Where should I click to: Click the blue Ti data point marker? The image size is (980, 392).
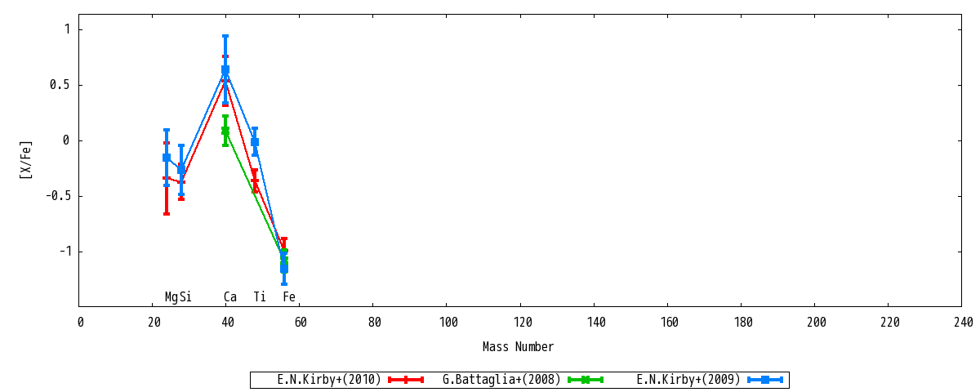coord(255,142)
